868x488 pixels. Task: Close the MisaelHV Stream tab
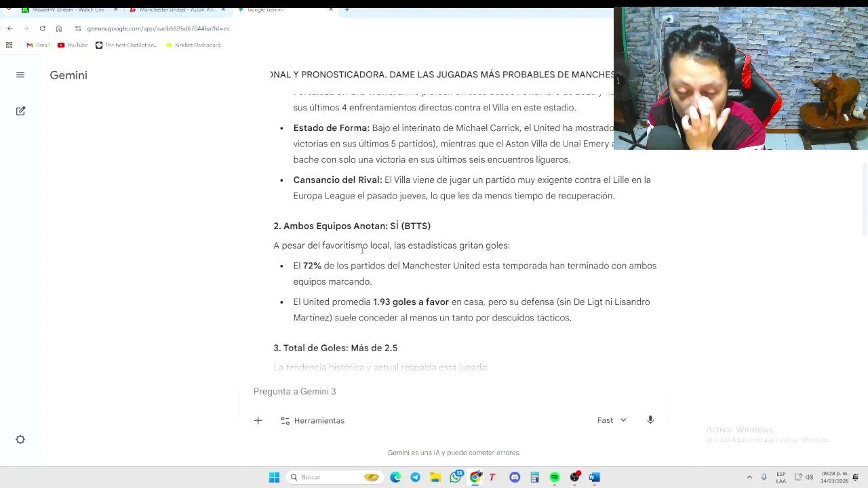[x=115, y=10]
